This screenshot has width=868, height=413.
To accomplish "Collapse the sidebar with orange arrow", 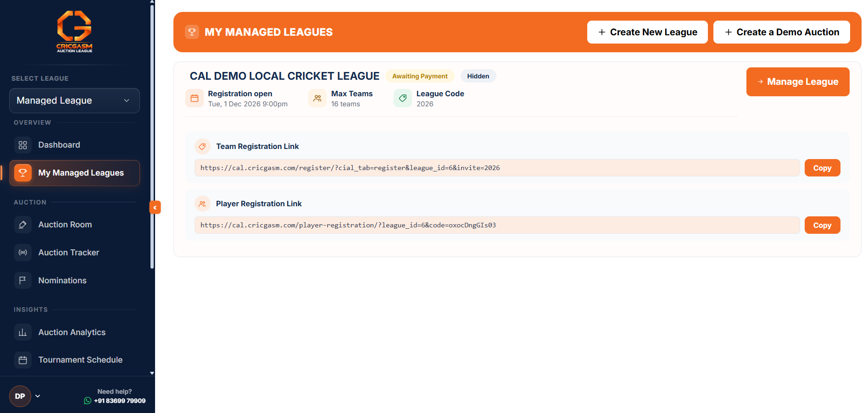I will click(x=155, y=208).
